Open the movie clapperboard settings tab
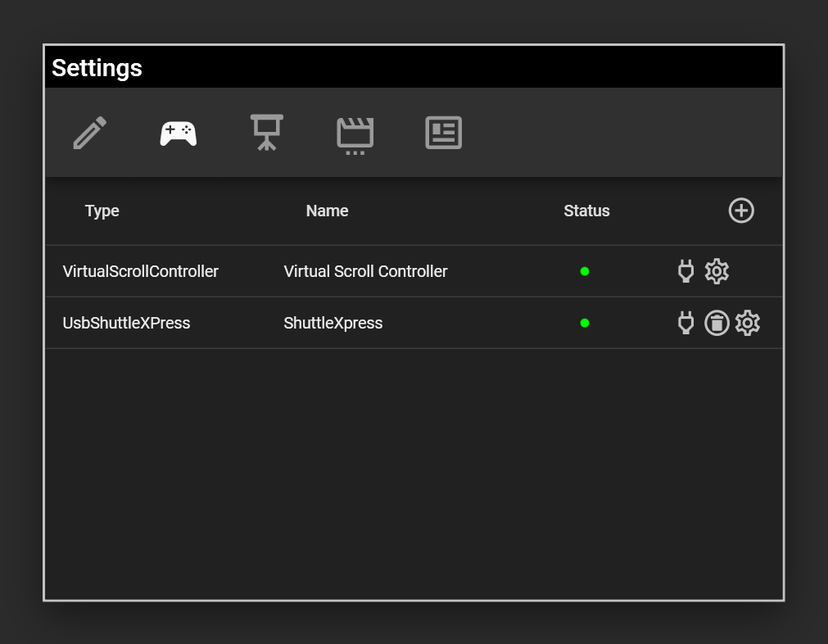Image resolution: width=828 pixels, height=644 pixels. click(x=355, y=134)
